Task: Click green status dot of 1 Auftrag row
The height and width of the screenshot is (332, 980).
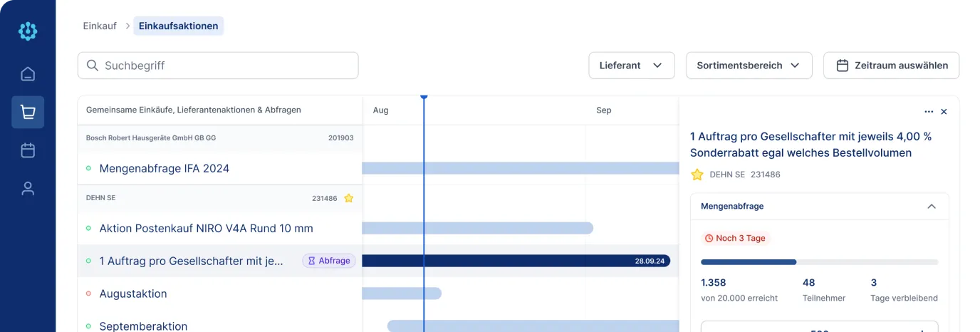Action: click(88, 261)
